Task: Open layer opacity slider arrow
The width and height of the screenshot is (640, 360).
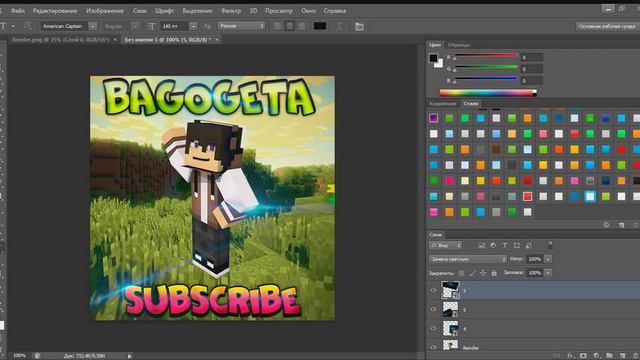Action: (548, 259)
